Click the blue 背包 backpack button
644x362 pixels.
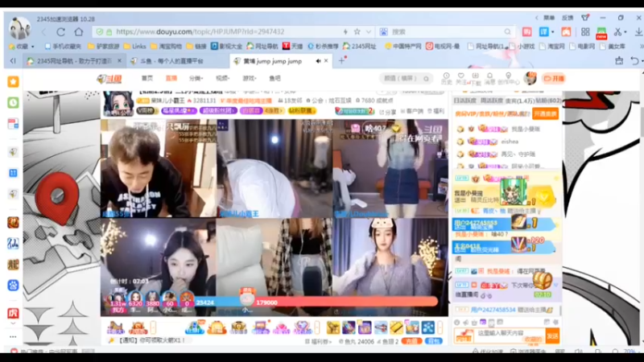434,341
